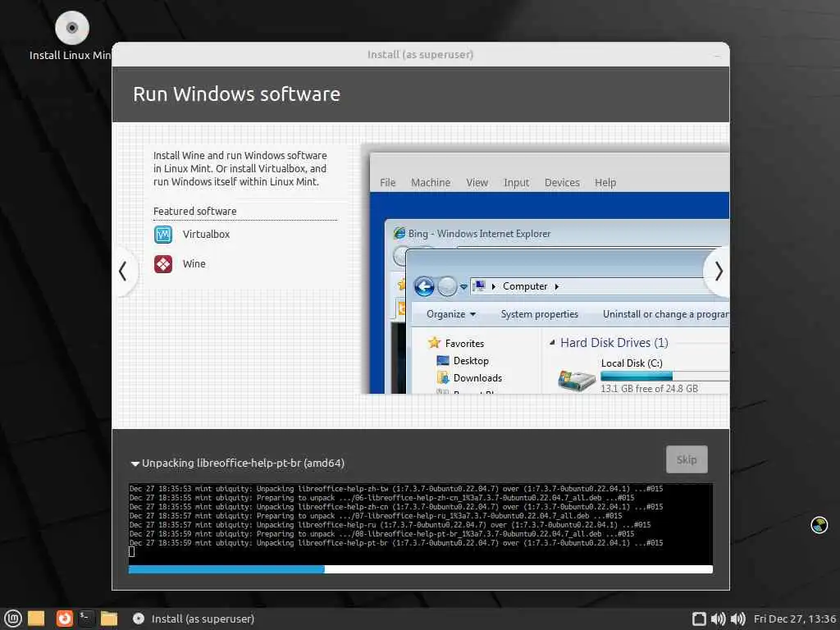Click the Install (as superuser) title bar
Viewport: 840px width, 630px height.
[421, 55]
